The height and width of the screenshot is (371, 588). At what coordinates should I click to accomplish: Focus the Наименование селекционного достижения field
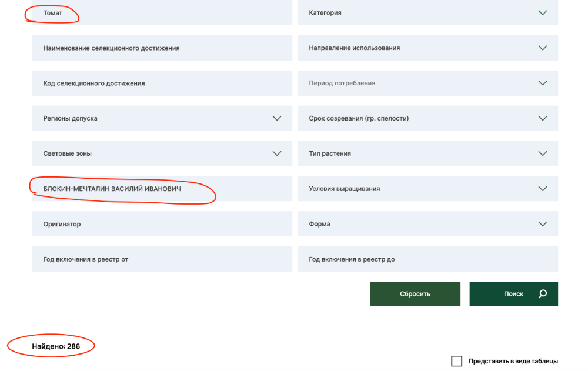point(162,48)
